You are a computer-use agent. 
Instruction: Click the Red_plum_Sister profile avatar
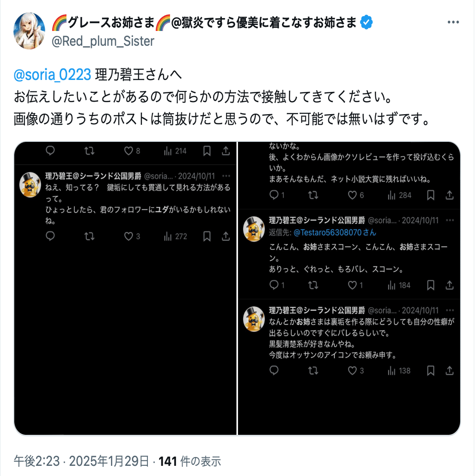click(x=30, y=31)
